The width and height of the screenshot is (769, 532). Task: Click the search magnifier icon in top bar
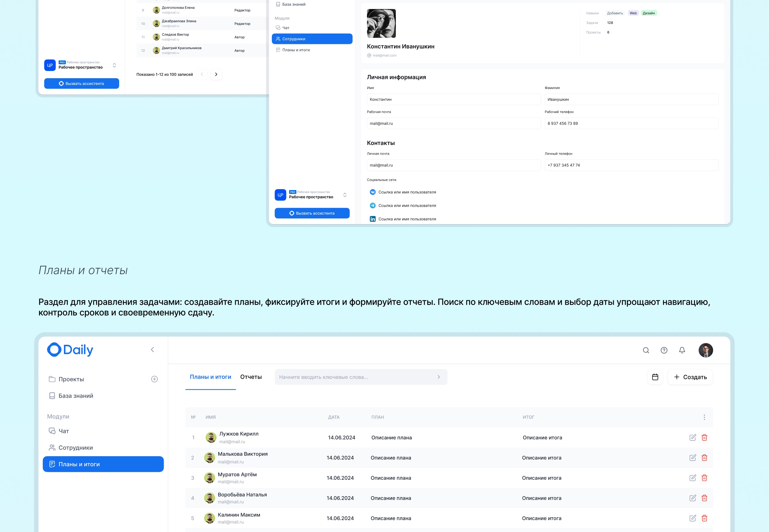646,350
